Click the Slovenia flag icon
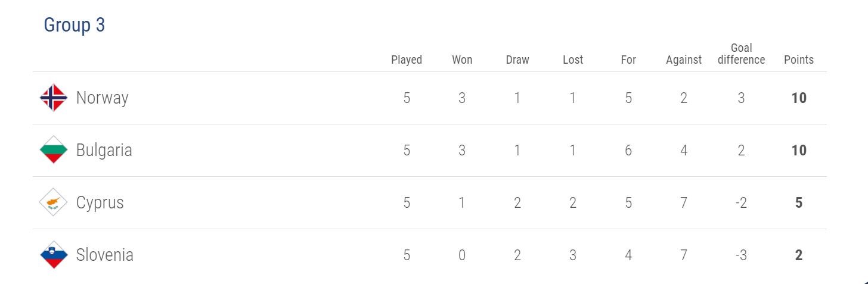 54,255
